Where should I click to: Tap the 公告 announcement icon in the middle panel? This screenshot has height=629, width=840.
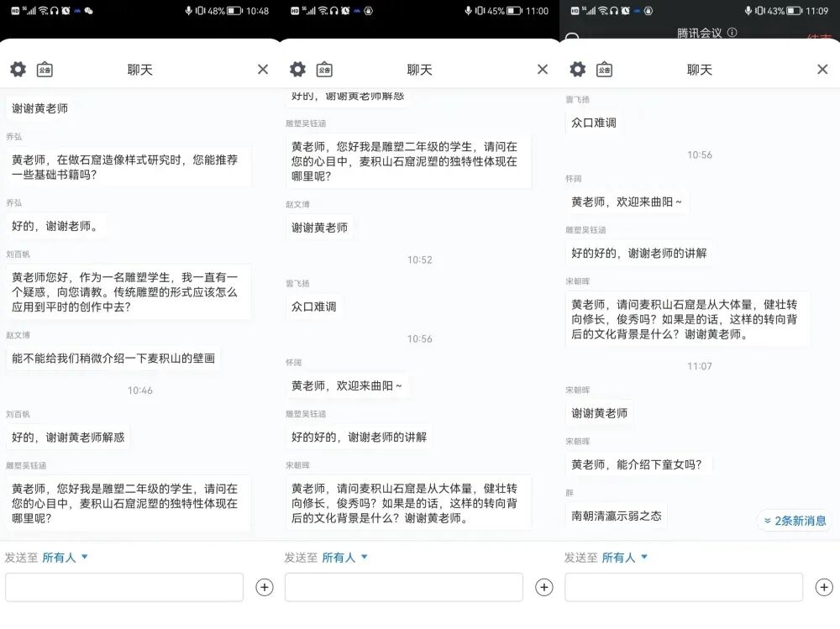click(x=324, y=70)
